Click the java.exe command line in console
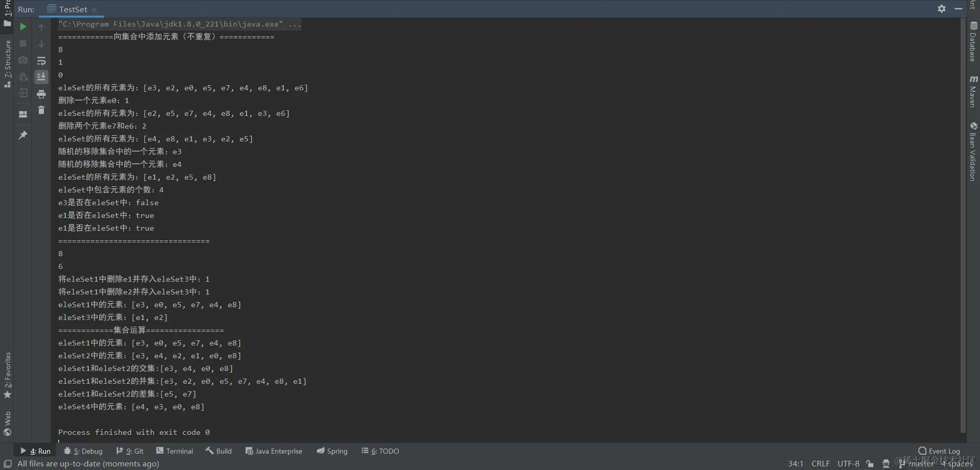Viewport: 980px width, 470px height. coord(179,24)
